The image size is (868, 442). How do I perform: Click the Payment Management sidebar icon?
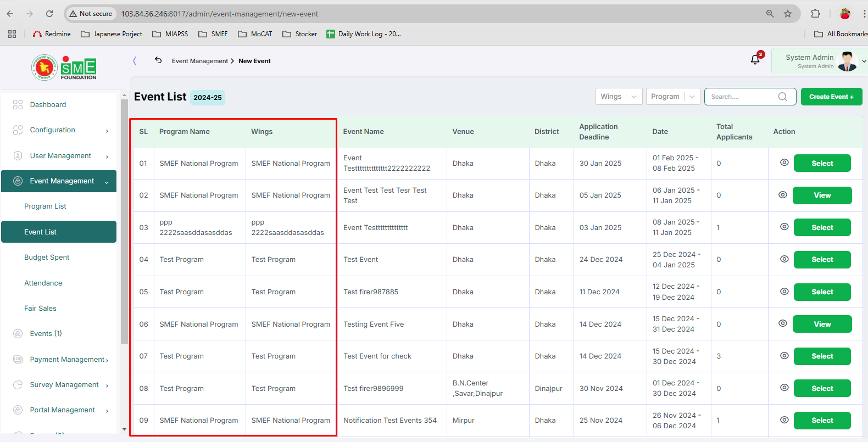tap(18, 359)
